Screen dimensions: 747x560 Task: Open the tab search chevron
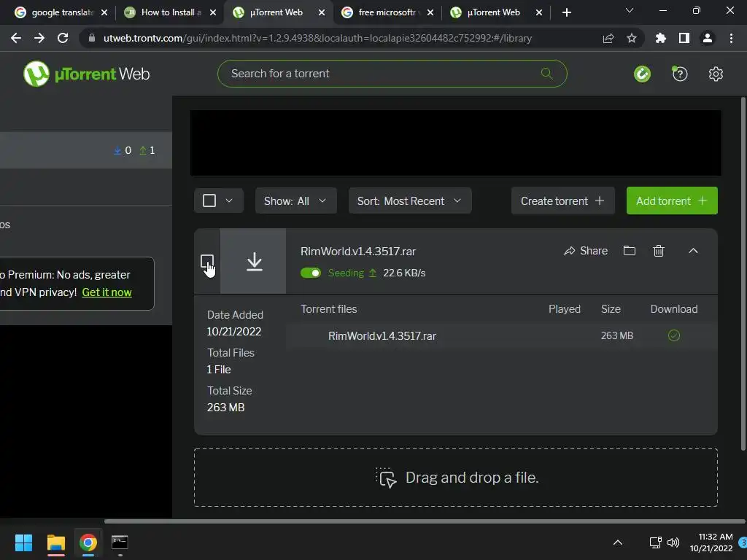tap(630, 10)
